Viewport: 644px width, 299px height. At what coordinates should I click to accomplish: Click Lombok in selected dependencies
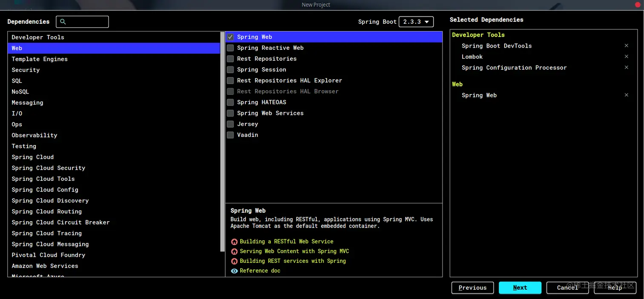click(472, 57)
